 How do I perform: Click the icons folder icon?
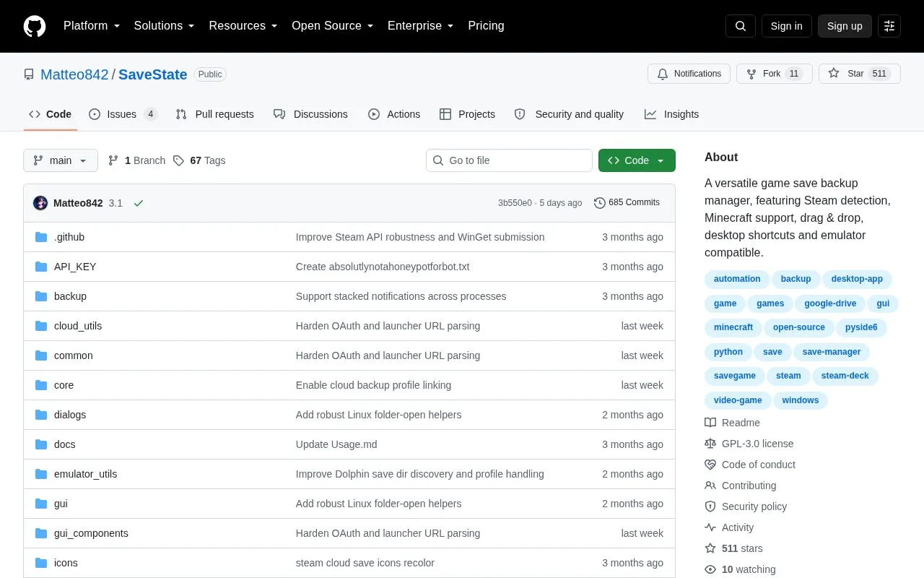coord(41,563)
